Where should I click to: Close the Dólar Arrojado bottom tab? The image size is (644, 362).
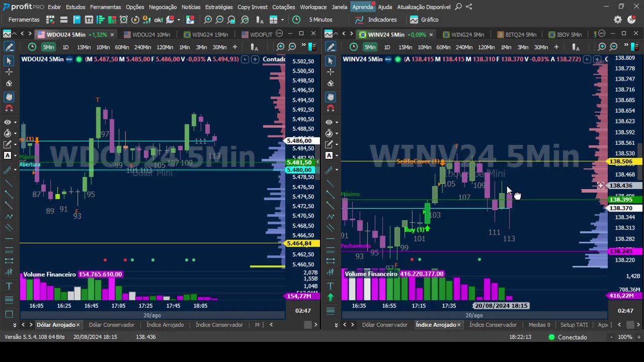pos(78,325)
